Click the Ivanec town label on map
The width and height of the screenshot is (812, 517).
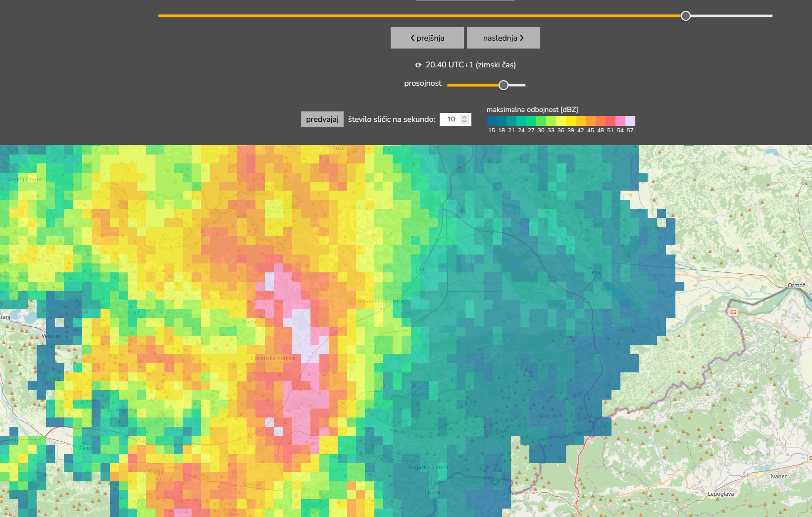tap(778, 476)
